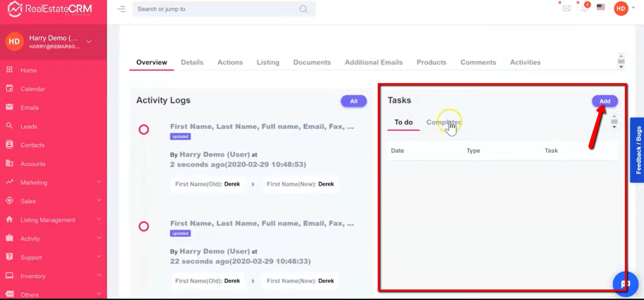The height and width of the screenshot is (300, 644).
Task: Open the notifications bell icon
Action: (585, 8)
